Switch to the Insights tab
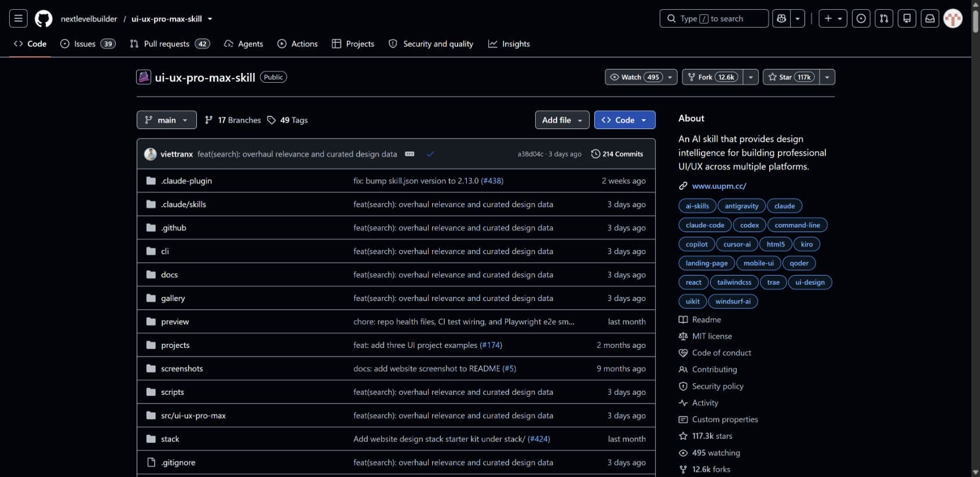This screenshot has height=477, width=980. point(509,44)
